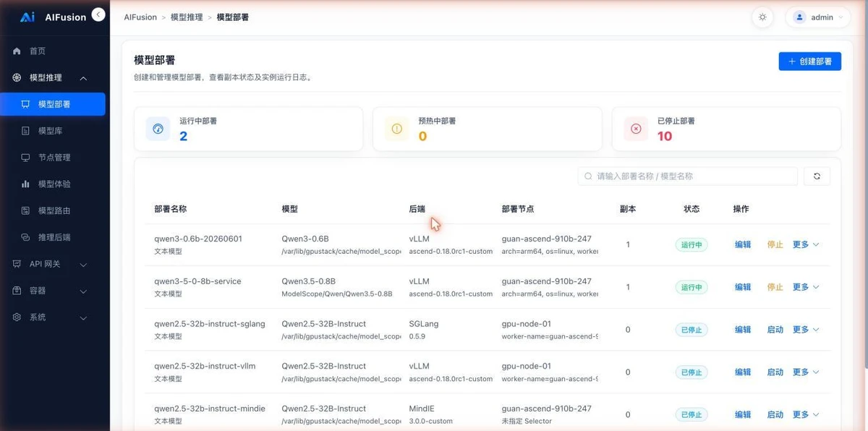The image size is (868, 431).
Task: Open 节点管理 in the sidebar
Action: click(55, 158)
